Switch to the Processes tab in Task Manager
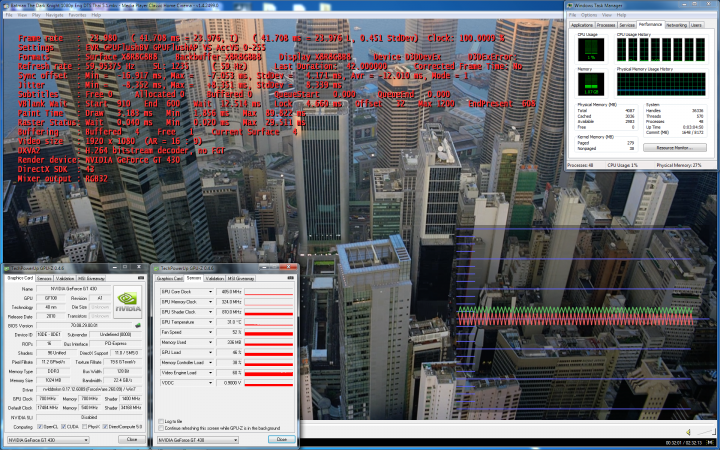The height and width of the screenshot is (450, 720). (606, 25)
